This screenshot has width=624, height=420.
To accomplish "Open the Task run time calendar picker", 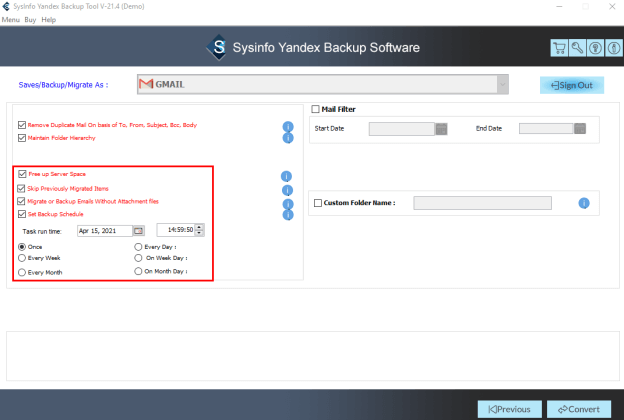I will click(x=138, y=231).
